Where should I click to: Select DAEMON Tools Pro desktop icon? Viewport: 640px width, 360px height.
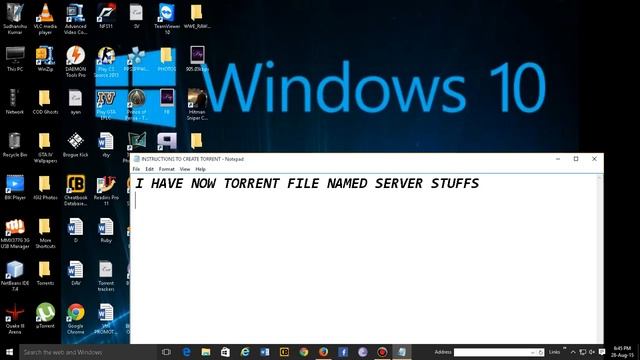coord(76,62)
